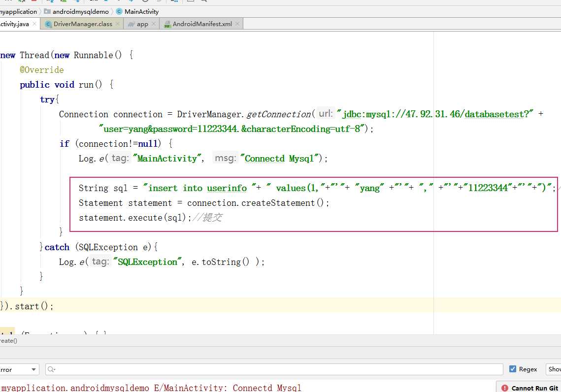Click the 'String sql =' insert statement line
561x392 pixels.
pos(317,188)
